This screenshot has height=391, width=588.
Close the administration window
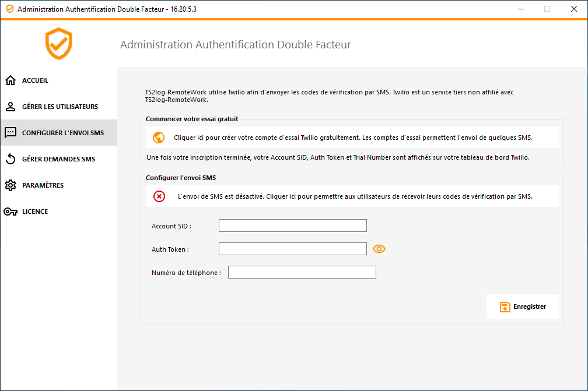pos(574,9)
